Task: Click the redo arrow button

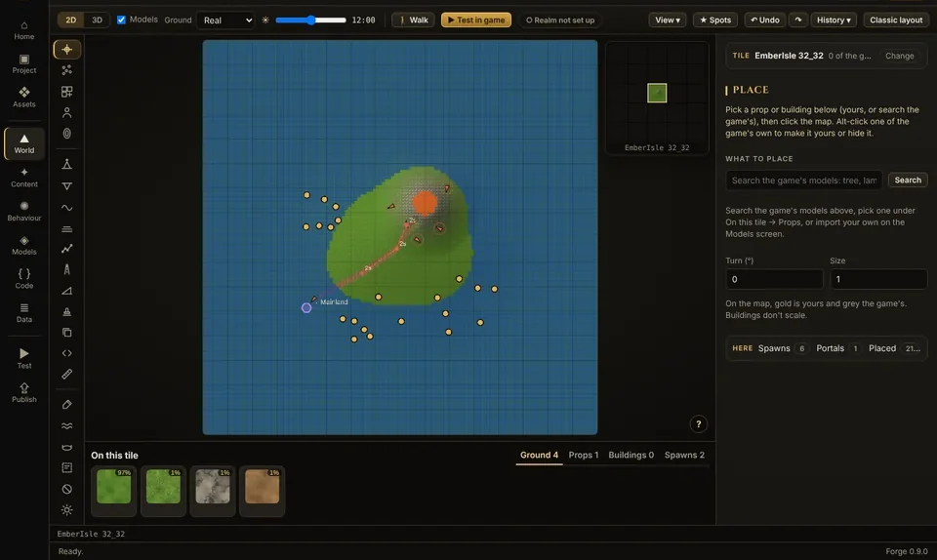Action: (798, 20)
